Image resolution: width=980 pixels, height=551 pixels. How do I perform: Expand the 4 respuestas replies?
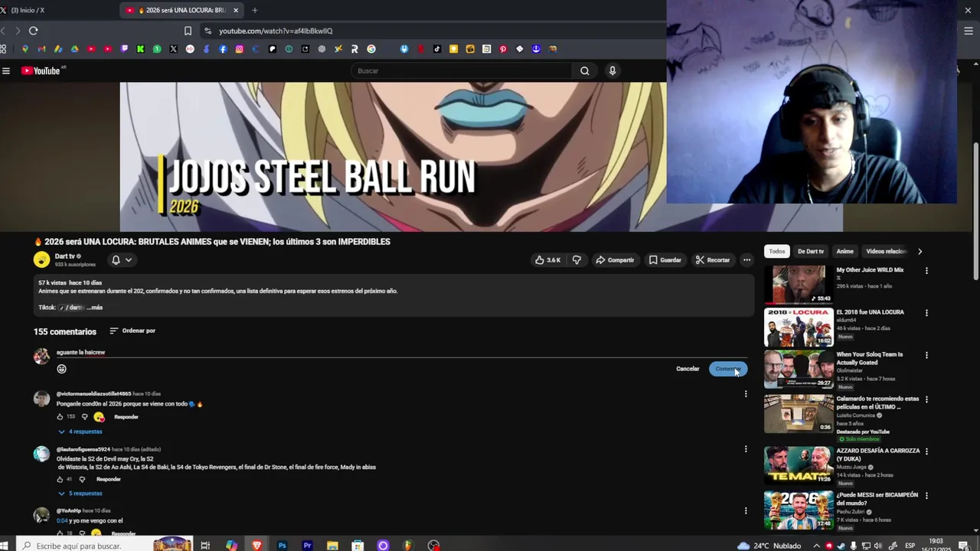coord(80,432)
